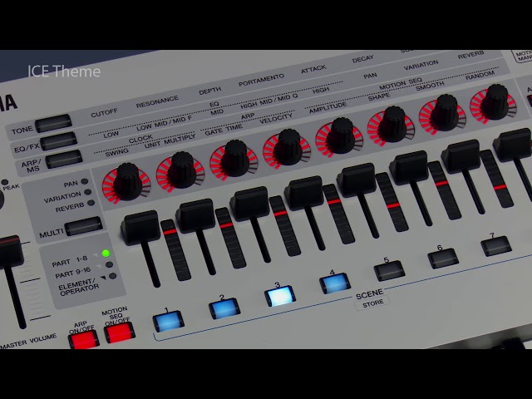Select the EQ/FX knob function button
The image size is (532, 399).
(58, 141)
